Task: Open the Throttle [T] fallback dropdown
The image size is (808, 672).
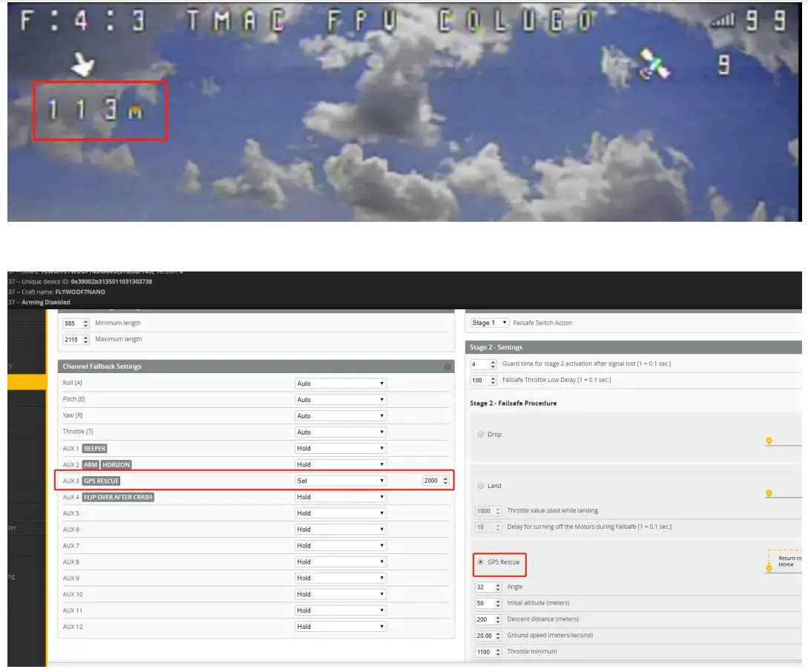Action: click(x=341, y=432)
